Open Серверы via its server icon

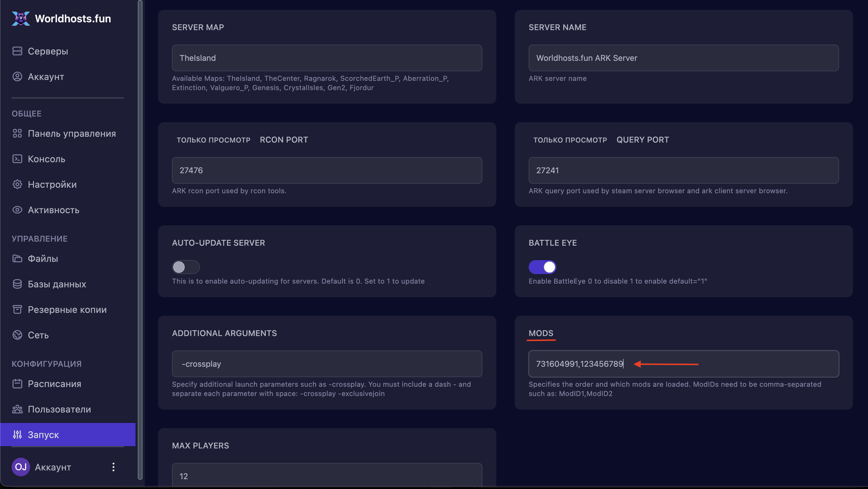(x=17, y=51)
